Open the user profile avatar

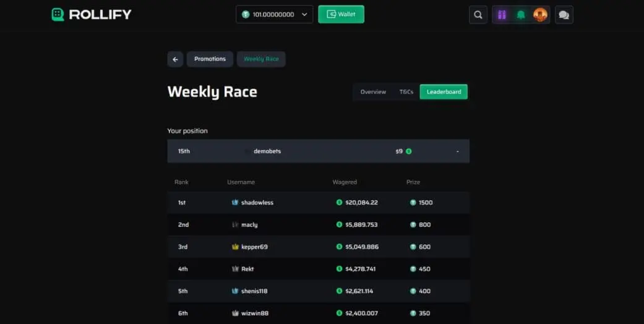[x=540, y=15]
